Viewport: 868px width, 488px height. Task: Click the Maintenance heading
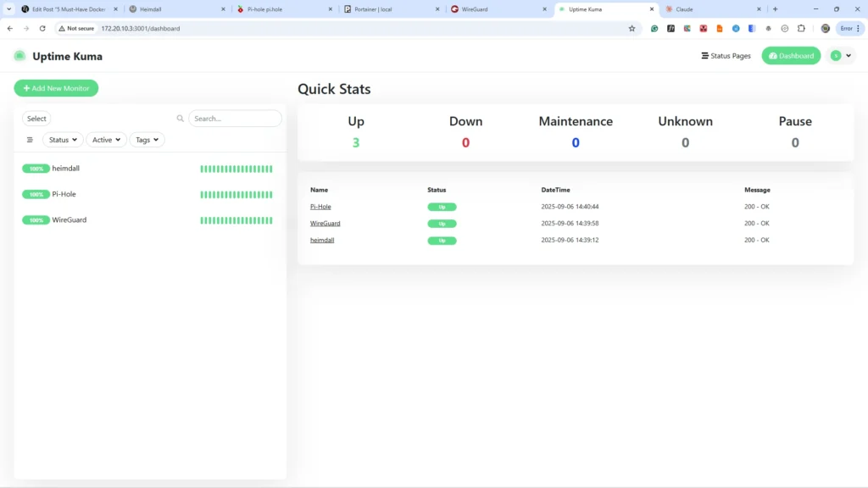576,121
